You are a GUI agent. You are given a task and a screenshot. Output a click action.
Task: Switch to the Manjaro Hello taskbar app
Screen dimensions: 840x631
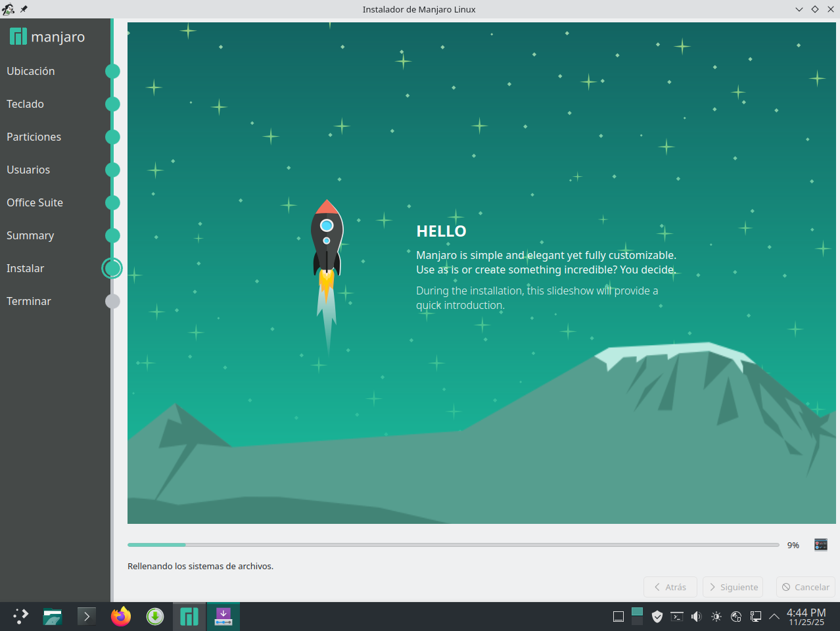click(189, 617)
